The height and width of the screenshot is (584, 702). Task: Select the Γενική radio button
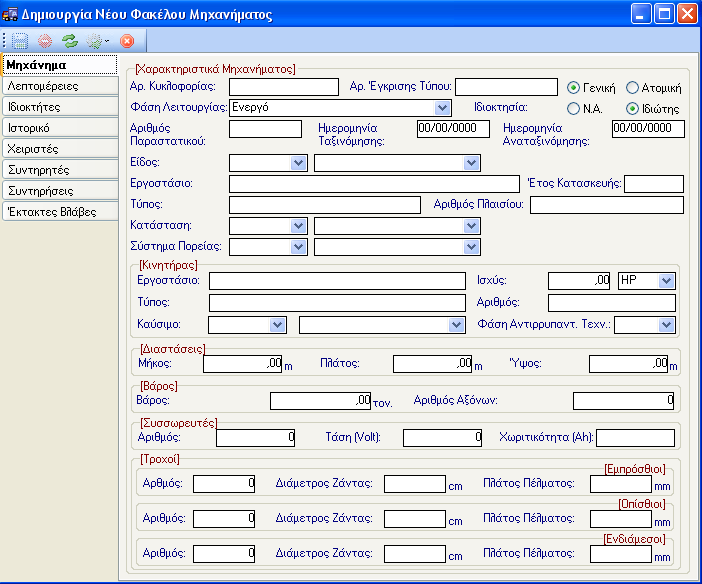[x=573, y=88]
